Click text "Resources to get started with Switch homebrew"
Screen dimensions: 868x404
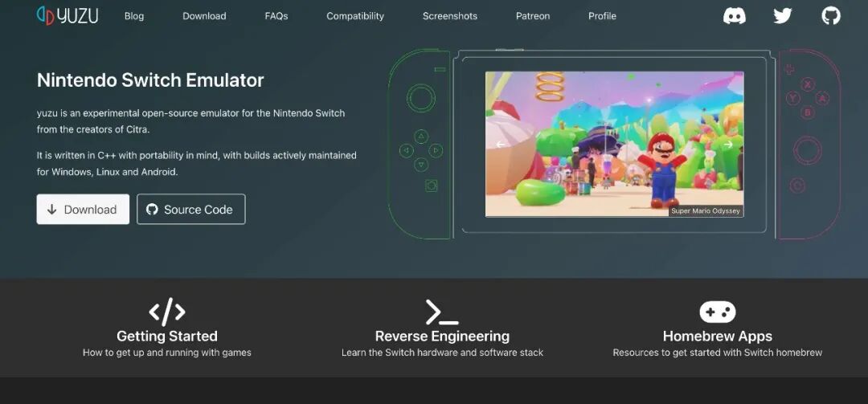[718, 353]
